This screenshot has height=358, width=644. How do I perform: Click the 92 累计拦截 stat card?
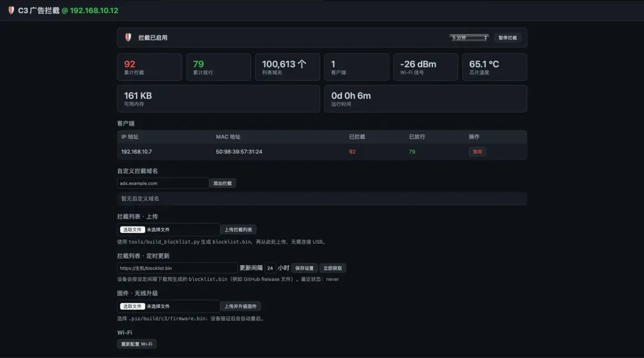point(150,67)
